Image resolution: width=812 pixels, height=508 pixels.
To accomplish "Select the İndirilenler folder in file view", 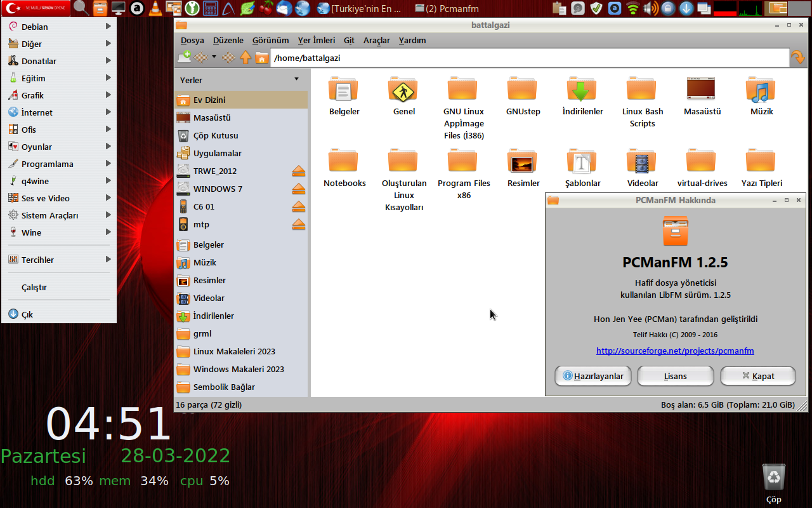I will (x=582, y=90).
